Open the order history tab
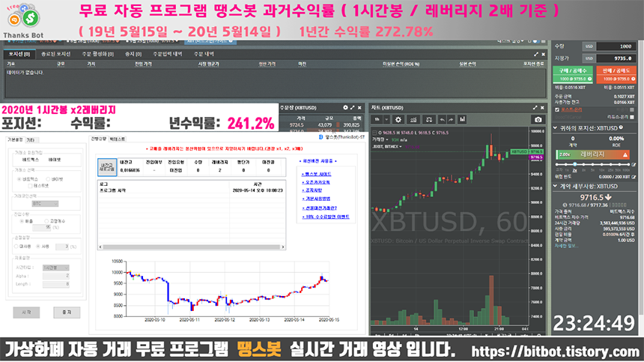The height and width of the screenshot is (362, 644). pos(204,54)
